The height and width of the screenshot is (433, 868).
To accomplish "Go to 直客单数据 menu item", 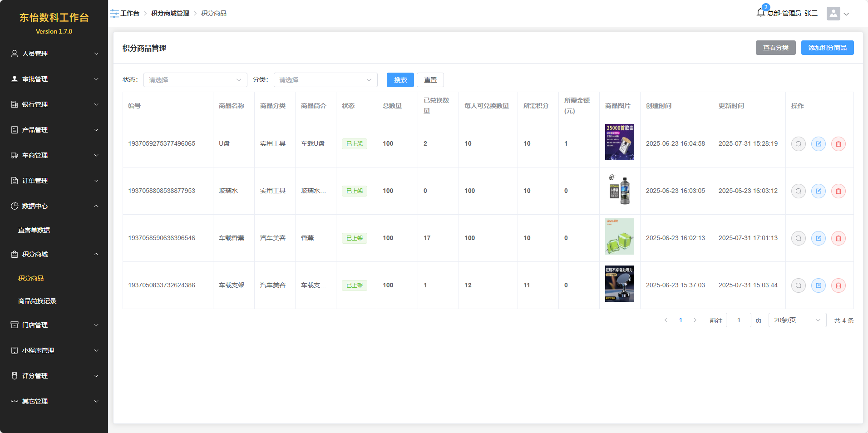I will (x=34, y=230).
